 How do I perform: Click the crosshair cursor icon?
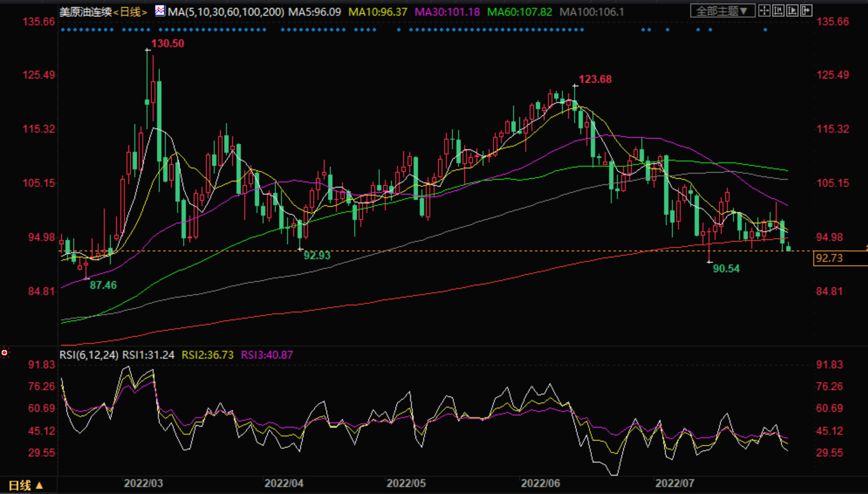click(x=764, y=11)
